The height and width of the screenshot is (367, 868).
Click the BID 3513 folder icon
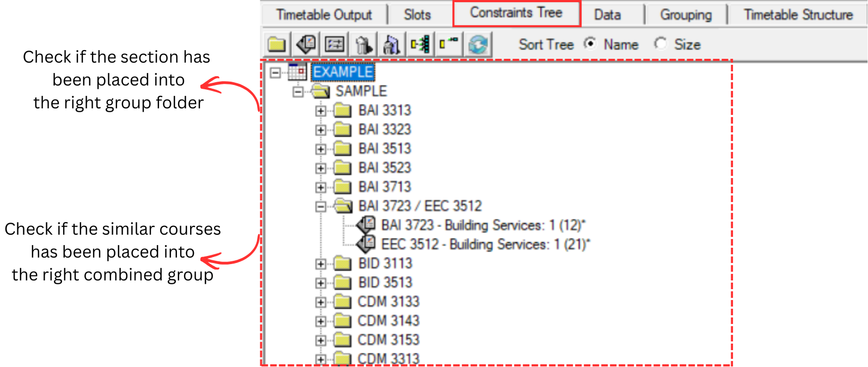(342, 283)
